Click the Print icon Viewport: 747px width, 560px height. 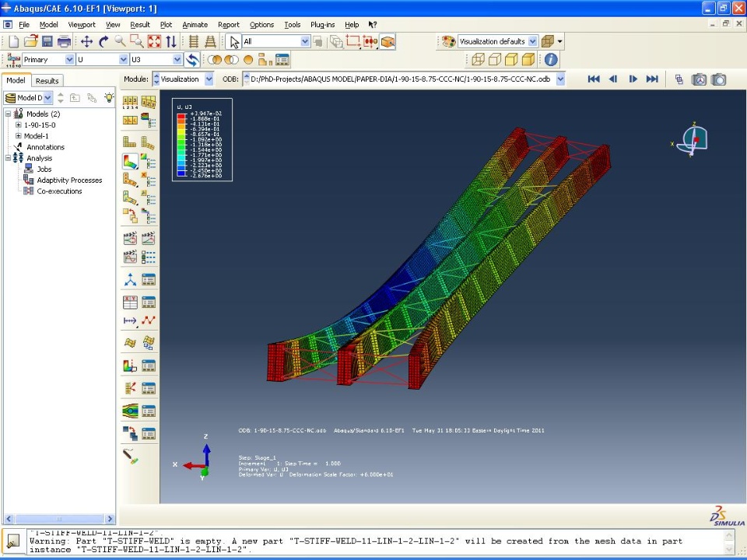(64, 41)
